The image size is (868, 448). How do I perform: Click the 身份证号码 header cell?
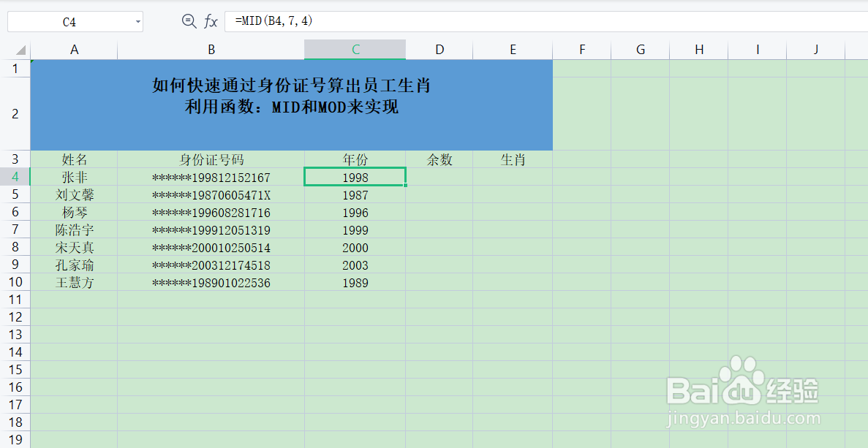(211, 159)
